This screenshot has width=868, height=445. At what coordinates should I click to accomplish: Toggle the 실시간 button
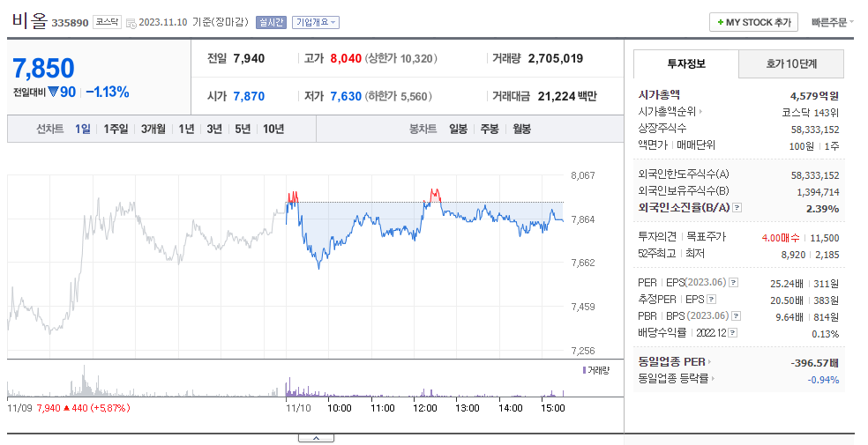coord(271,22)
